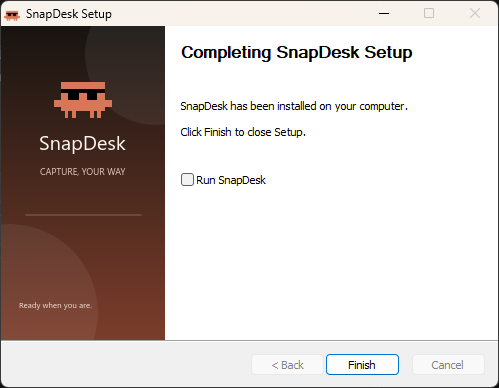Click 'SnapDesk has been installed' text
Viewport: 499px width, 388px height.
[x=294, y=106]
